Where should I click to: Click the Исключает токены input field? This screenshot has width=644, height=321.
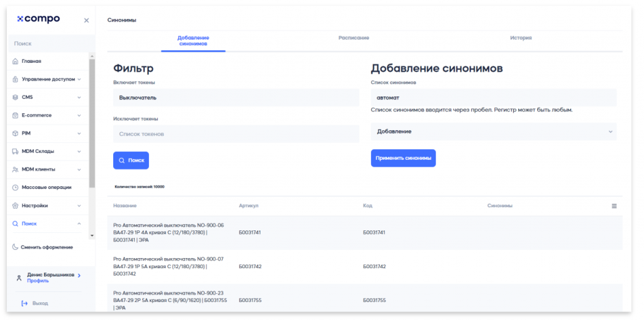(x=236, y=134)
